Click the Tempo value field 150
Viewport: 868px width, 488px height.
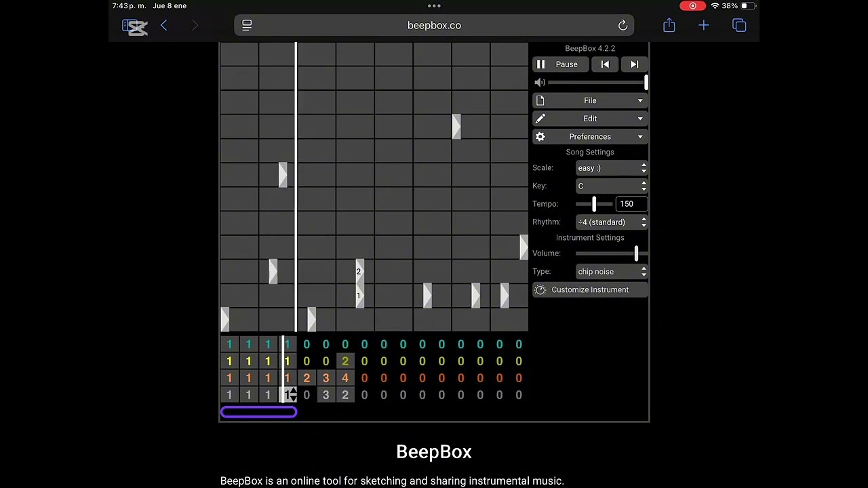pos(632,204)
